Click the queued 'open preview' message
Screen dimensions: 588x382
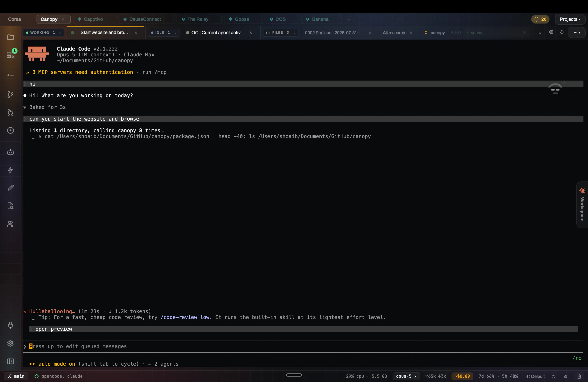(x=304, y=329)
